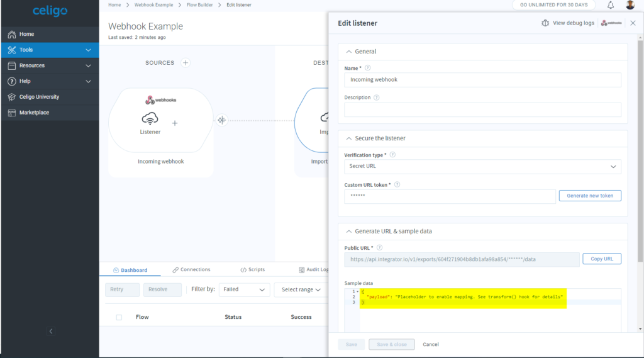Click the Edit listener panel scrollbar
The width and height of the screenshot is (644, 358).
coord(640,151)
